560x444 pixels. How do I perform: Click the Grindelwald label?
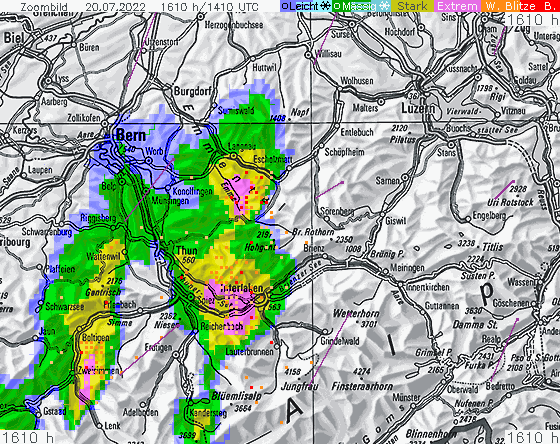point(340,341)
